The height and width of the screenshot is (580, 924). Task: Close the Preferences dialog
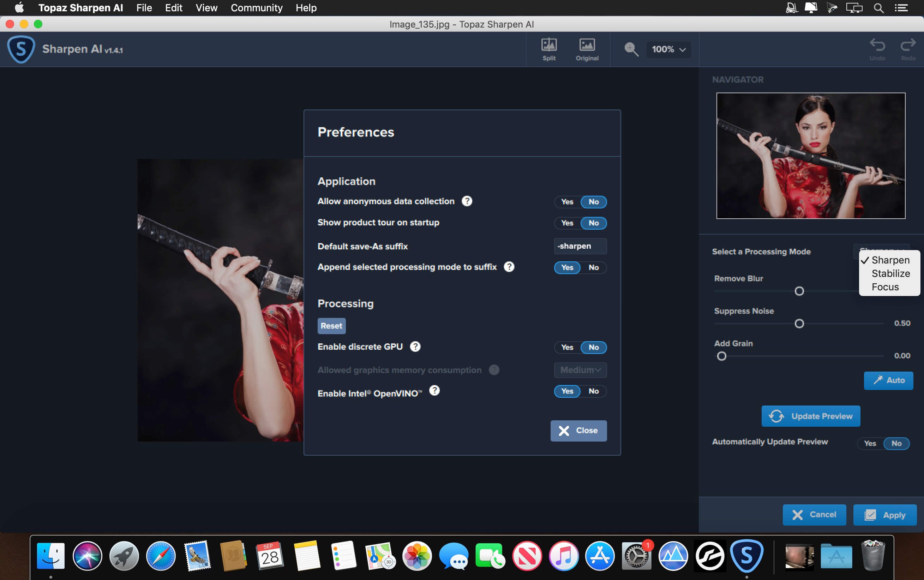coord(578,430)
